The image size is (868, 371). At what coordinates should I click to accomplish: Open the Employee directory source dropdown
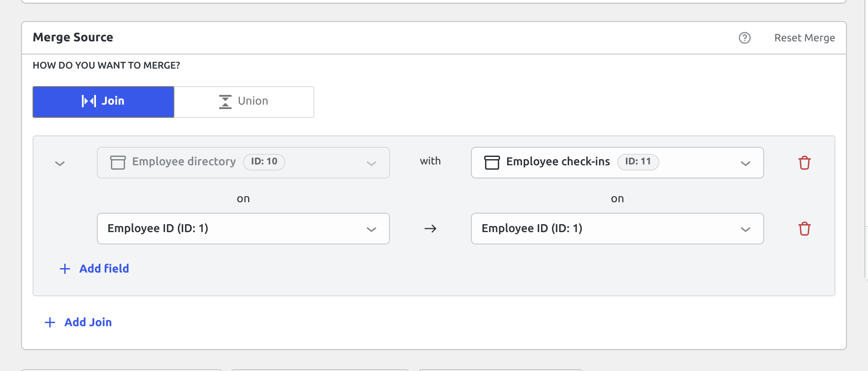(243, 163)
